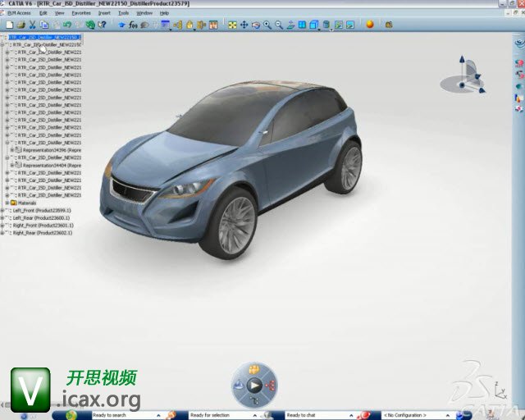The image size is (525, 420).
Task: Click the Hide/Show icon
Action: point(339,25)
